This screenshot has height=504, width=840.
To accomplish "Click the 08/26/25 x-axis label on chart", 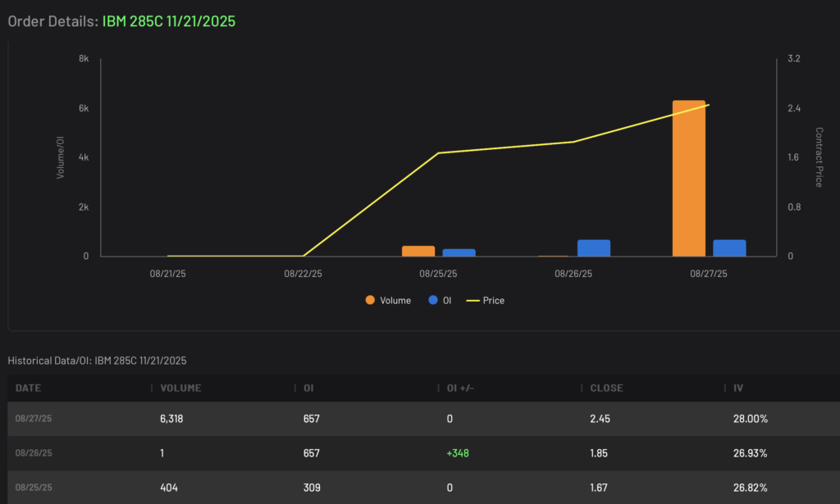I will (573, 274).
